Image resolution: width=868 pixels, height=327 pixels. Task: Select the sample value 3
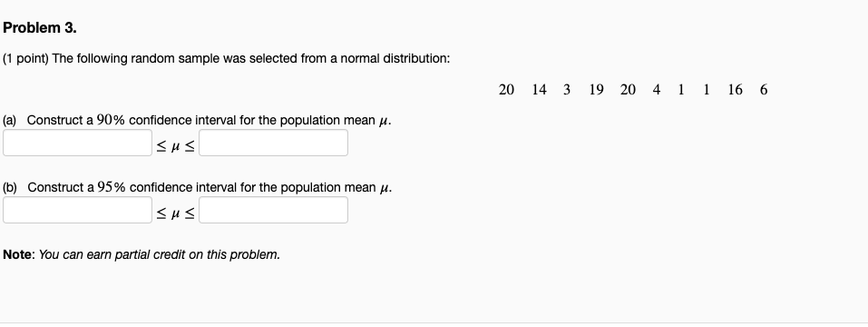[x=567, y=90]
